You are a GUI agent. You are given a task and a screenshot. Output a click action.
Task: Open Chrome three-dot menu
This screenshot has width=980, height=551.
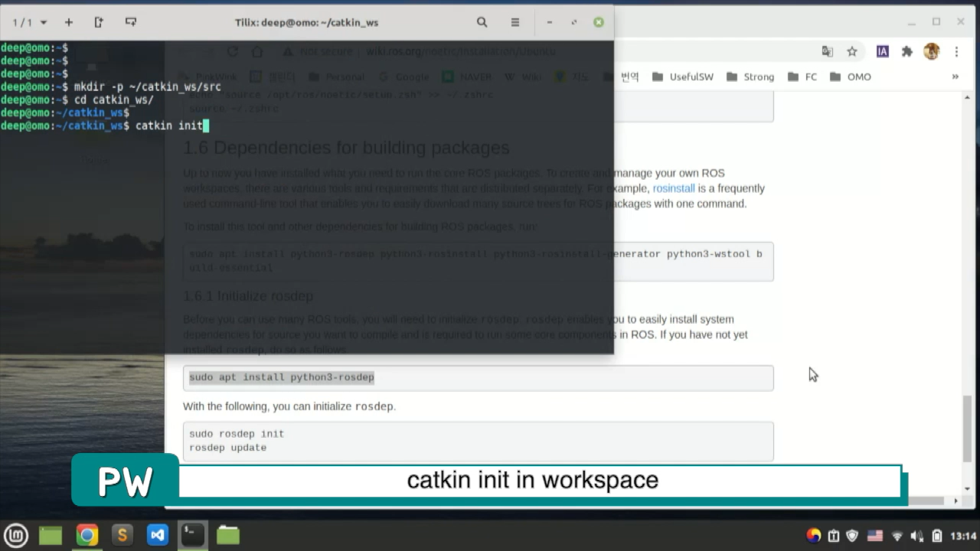pyautogui.click(x=956, y=51)
